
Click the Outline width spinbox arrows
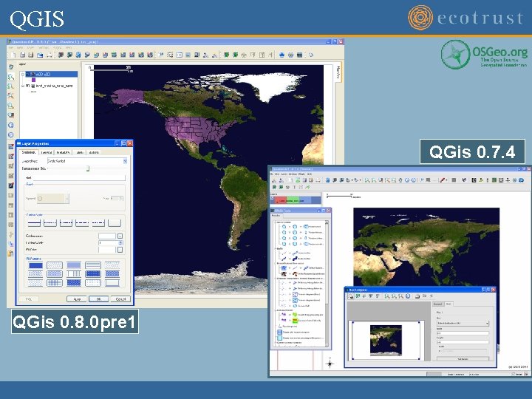coord(120,243)
